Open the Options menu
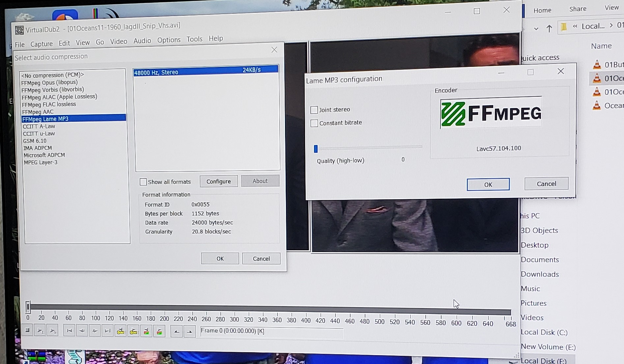The height and width of the screenshot is (364, 624). (169, 40)
